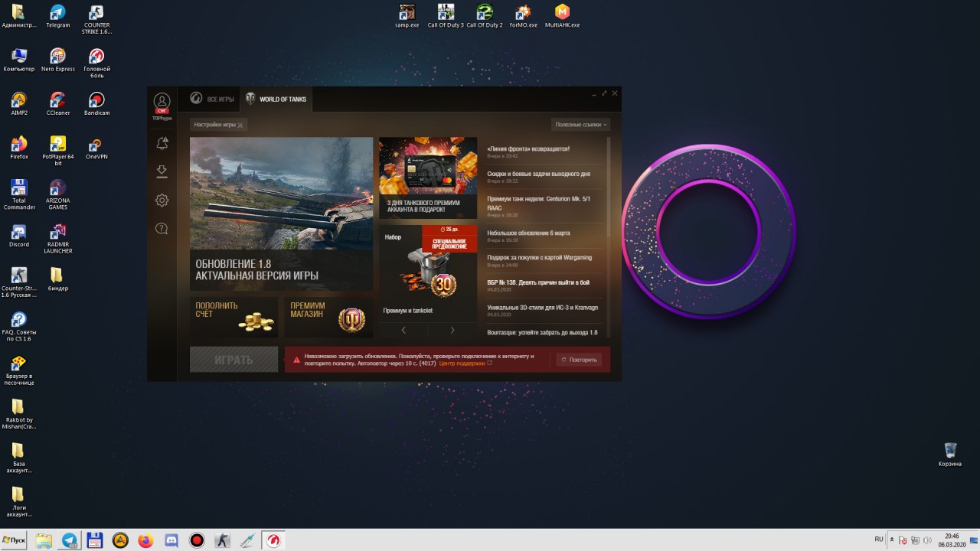Image resolution: width=980 pixels, height=551 pixels.
Task: Open news "ВБР № 138"
Action: coord(538,282)
